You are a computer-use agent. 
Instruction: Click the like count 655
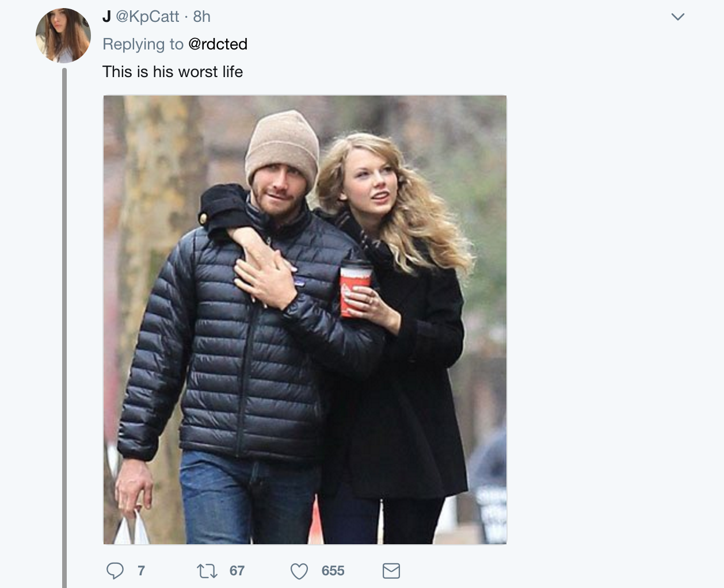(x=333, y=571)
